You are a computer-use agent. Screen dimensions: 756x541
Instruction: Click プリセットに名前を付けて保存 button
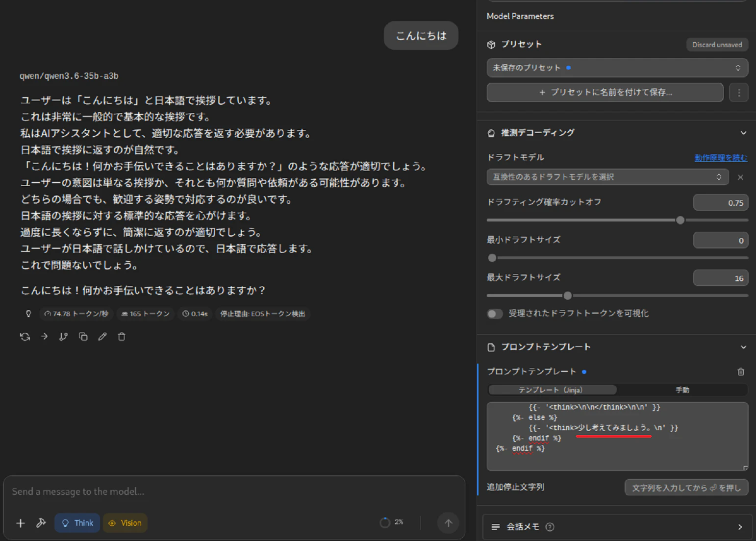(605, 92)
